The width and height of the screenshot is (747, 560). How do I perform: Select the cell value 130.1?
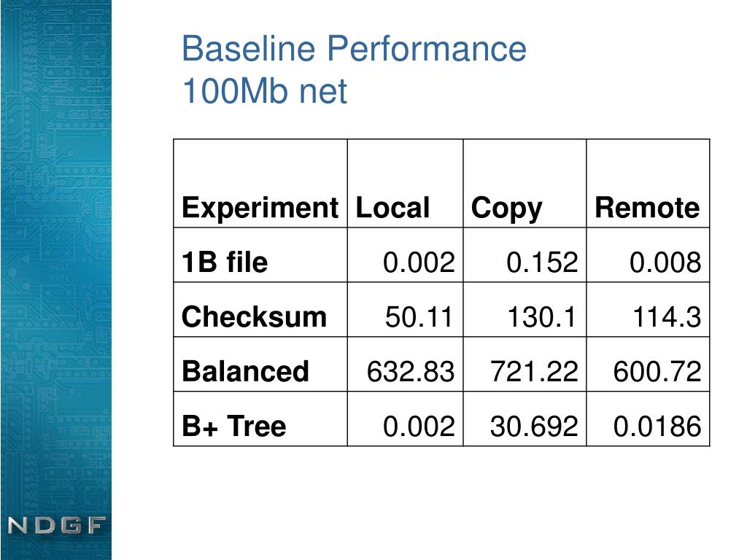542,317
